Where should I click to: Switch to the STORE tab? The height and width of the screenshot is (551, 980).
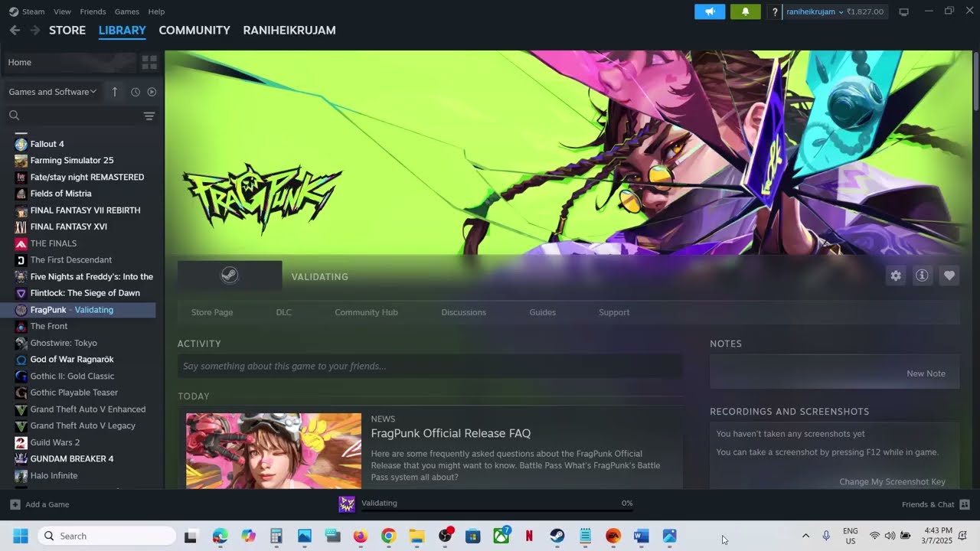tap(67, 30)
